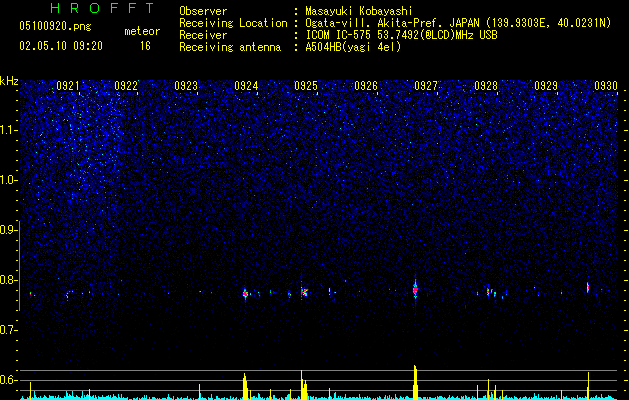
Task: Click the 0925 time marker
Action: 306,86
